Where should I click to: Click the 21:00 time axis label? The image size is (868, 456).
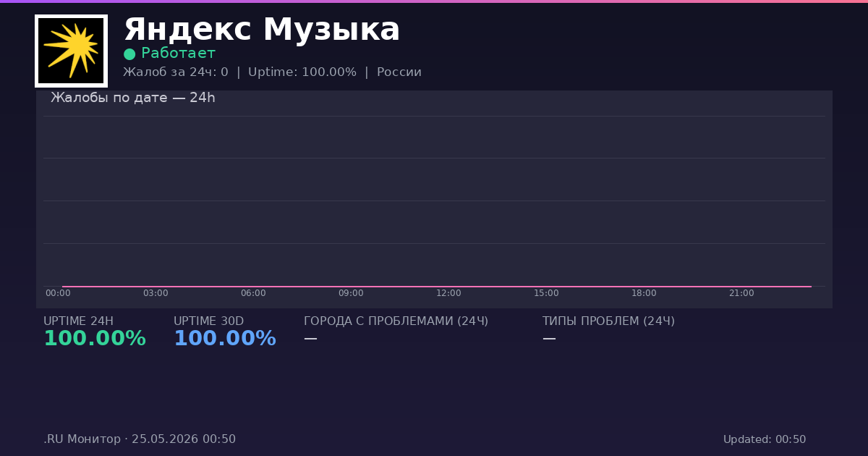741,293
